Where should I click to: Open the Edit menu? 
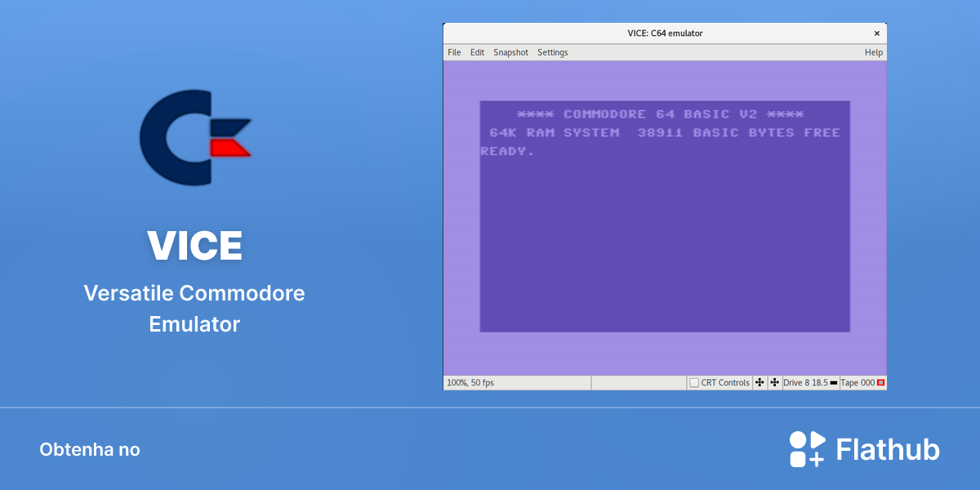(x=477, y=52)
